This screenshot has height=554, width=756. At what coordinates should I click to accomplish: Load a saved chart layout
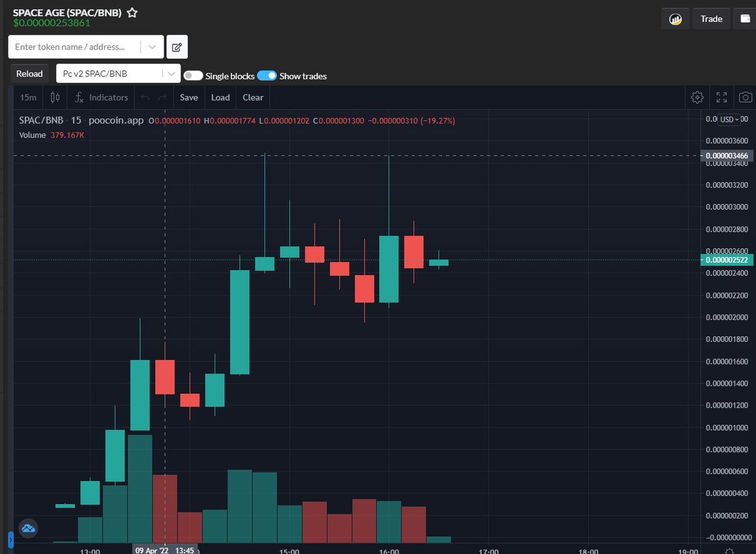[220, 97]
